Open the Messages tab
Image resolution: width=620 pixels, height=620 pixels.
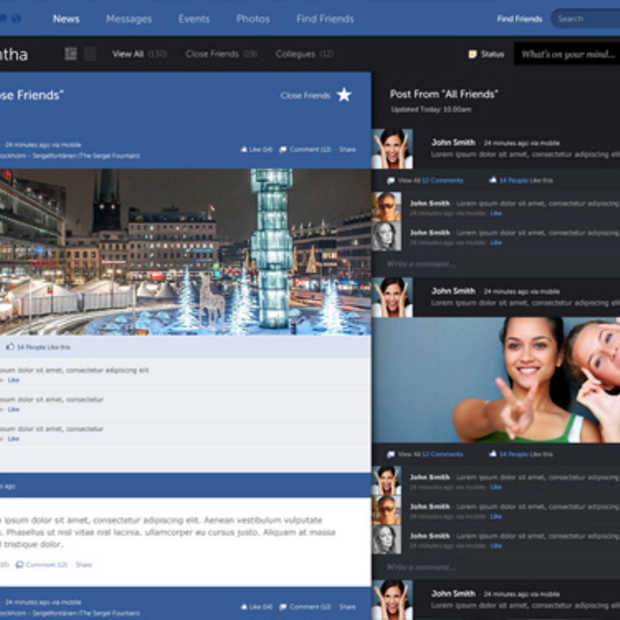pyautogui.click(x=129, y=19)
